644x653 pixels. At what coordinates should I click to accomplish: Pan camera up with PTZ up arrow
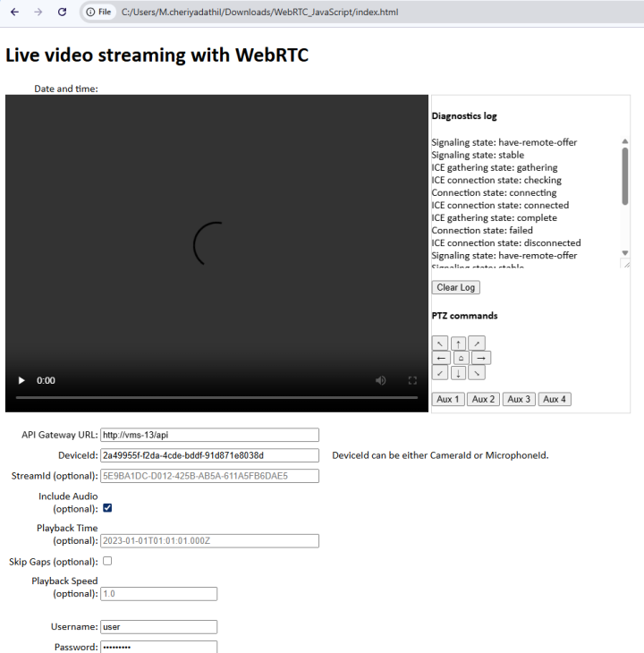pyautogui.click(x=458, y=343)
